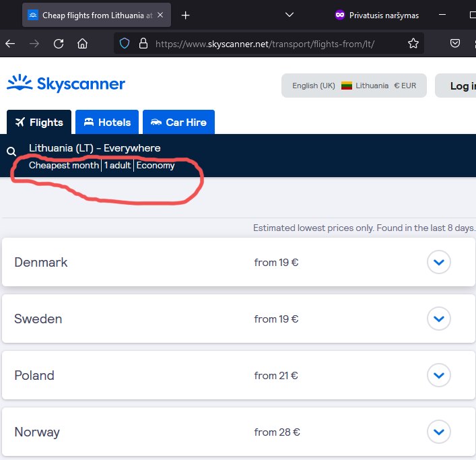Open a new tab with the plus icon
Image resolution: width=476 pixels, height=460 pixels.
click(x=185, y=15)
